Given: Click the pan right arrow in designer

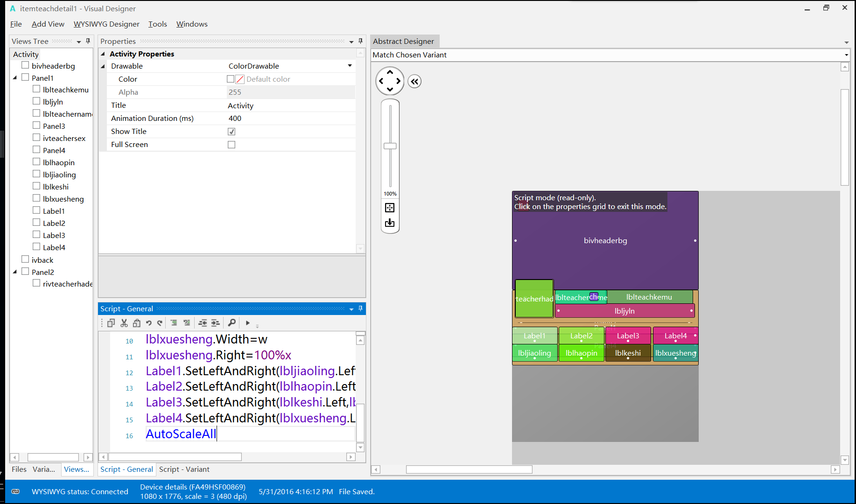Looking at the screenshot, I should (398, 81).
